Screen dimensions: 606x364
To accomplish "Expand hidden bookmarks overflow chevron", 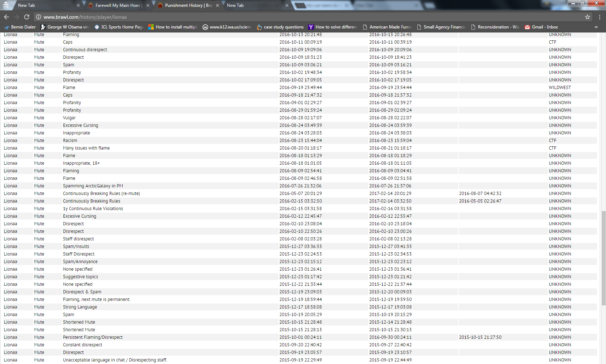I will [x=596, y=27].
